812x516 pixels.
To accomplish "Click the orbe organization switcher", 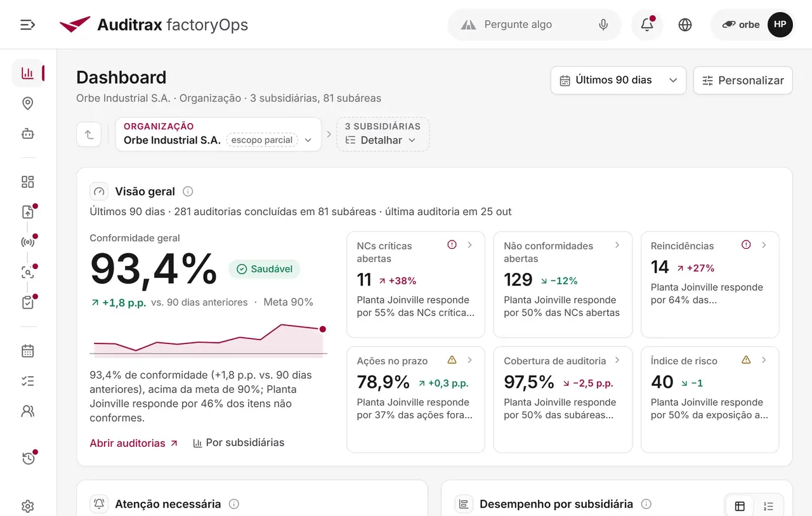I will pyautogui.click(x=740, y=25).
